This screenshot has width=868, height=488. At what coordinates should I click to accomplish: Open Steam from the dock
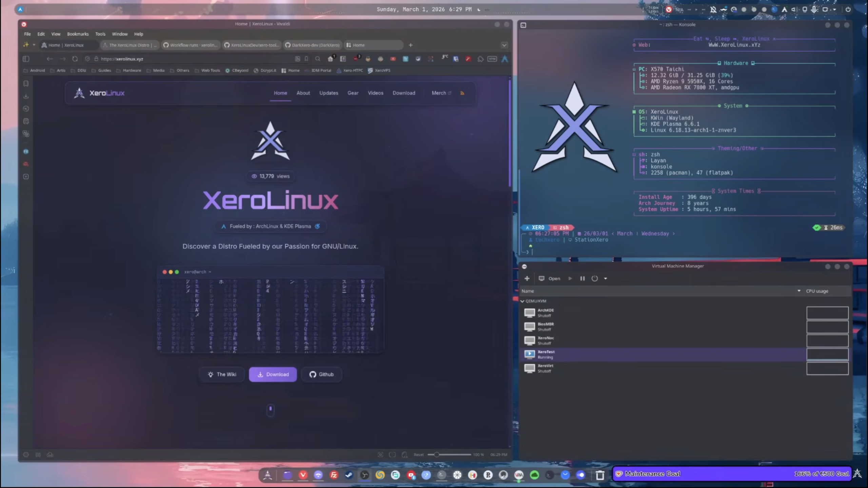(x=349, y=475)
